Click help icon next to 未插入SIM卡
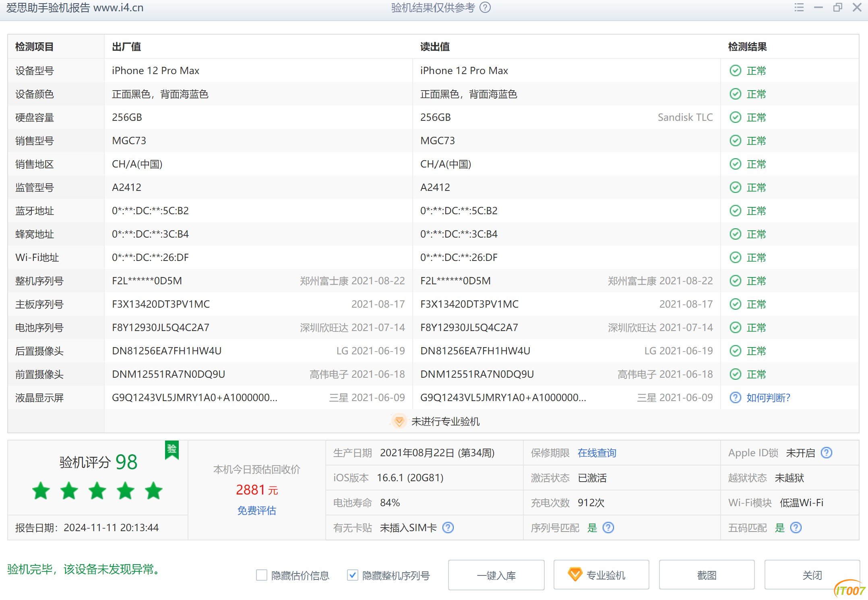Screen dimensions: 868x600 [448, 528]
